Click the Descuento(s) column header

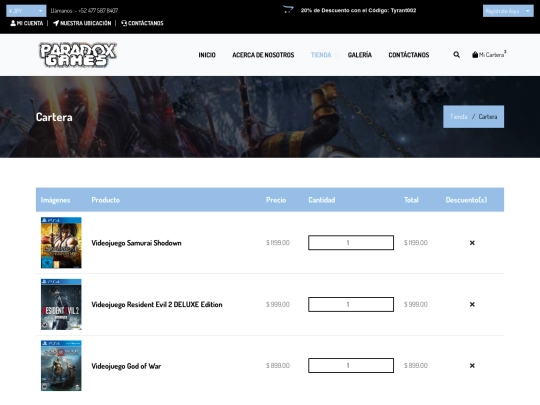tap(466, 200)
